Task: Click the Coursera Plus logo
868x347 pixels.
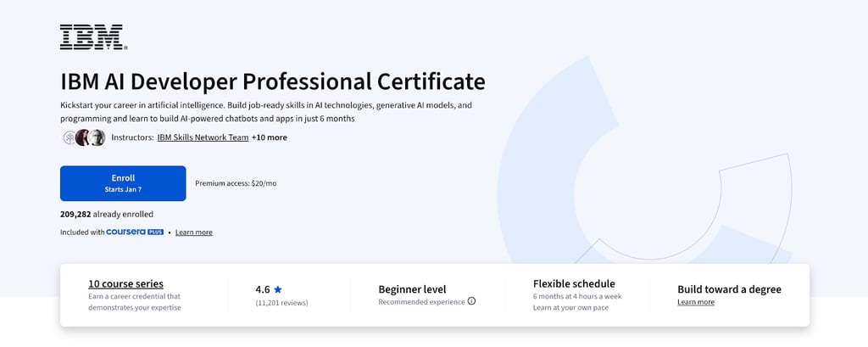Action: (135, 232)
